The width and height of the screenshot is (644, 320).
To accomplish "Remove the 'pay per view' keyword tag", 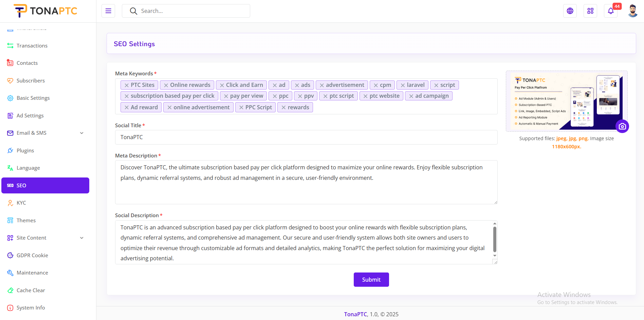I will pos(226,96).
